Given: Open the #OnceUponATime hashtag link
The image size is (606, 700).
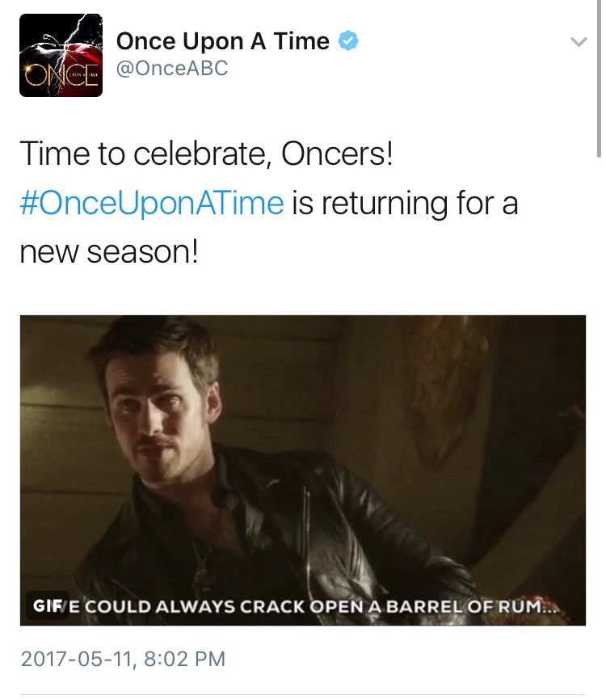Looking at the screenshot, I should 152,203.
